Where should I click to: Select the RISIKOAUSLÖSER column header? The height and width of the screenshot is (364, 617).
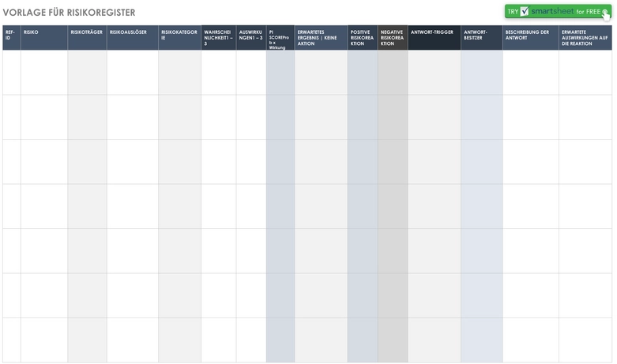(133, 38)
